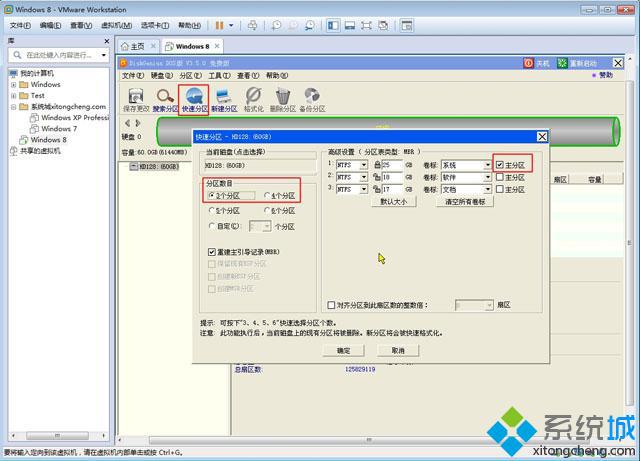Click the manage snapshots icon in VMware toolbar
The width and height of the screenshot is (640, 461).
tap(310, 25)
